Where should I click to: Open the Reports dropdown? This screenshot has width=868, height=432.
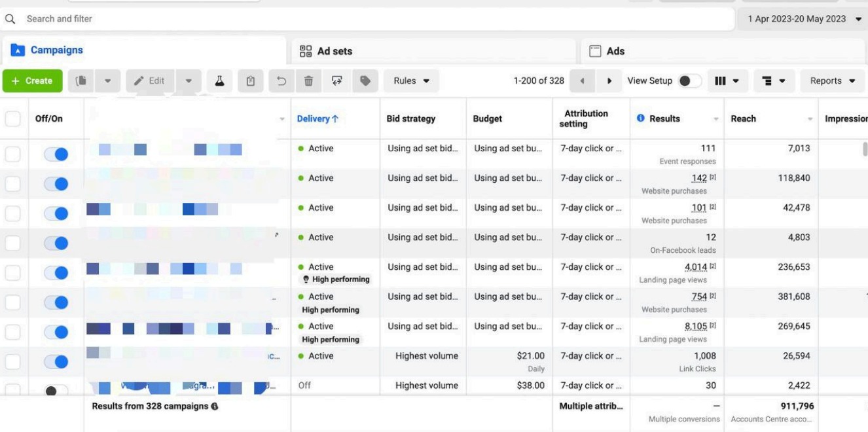pyautogui.click(x=833, y=81)
